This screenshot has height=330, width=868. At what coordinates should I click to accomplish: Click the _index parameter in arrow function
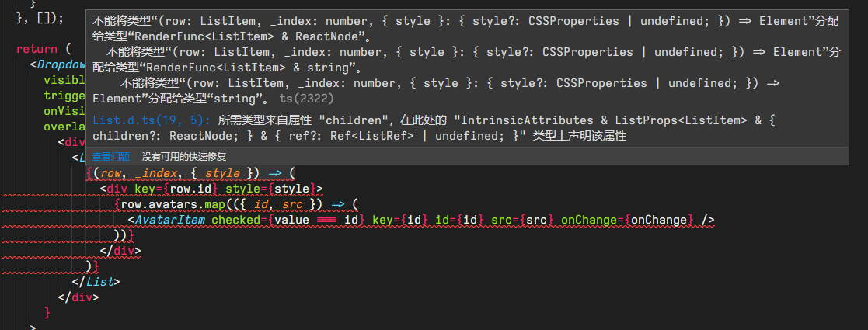click(158, 174)
